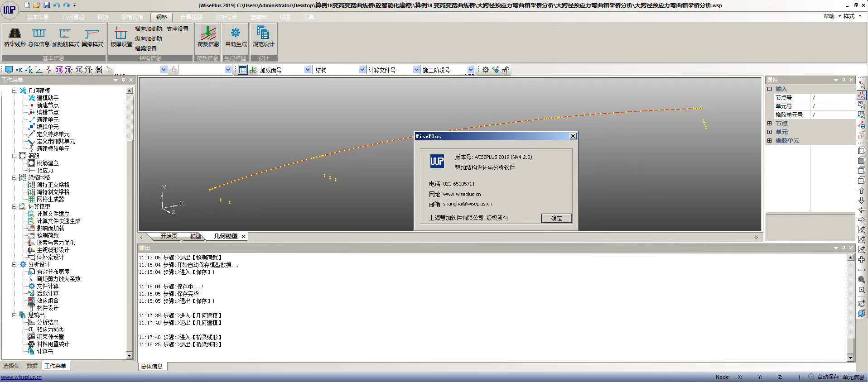Select 预应力损失 in the work menu tree
The image size is (868, 382).
click(x=50, y=329)
